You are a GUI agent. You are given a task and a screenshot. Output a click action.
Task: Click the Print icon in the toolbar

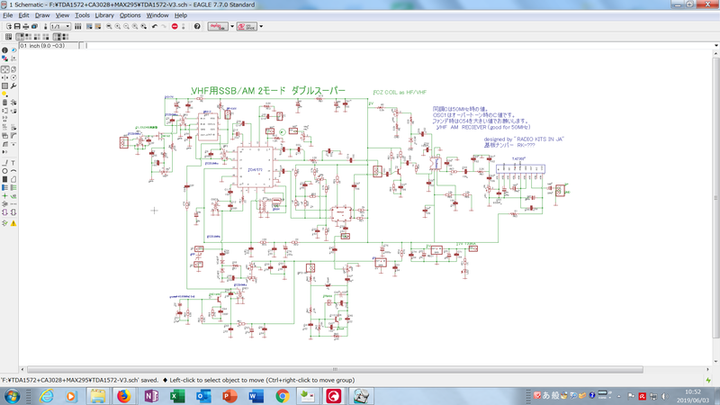[x=25, y=27]
